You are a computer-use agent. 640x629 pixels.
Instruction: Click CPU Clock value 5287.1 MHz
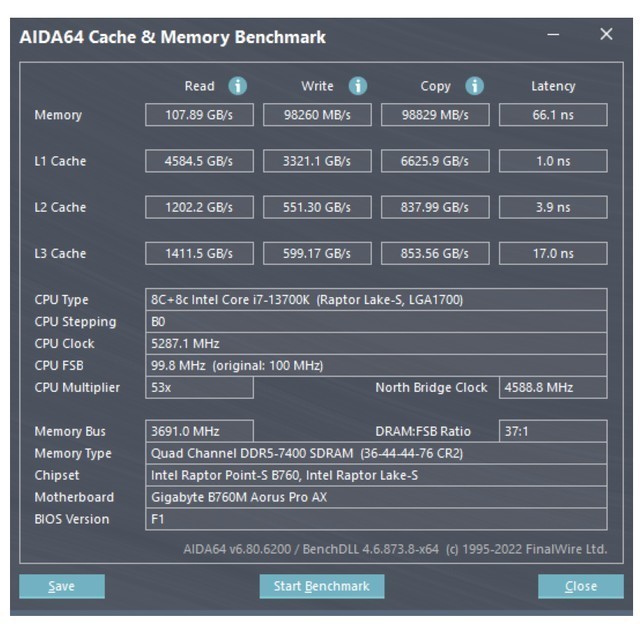tap(376, 344)
